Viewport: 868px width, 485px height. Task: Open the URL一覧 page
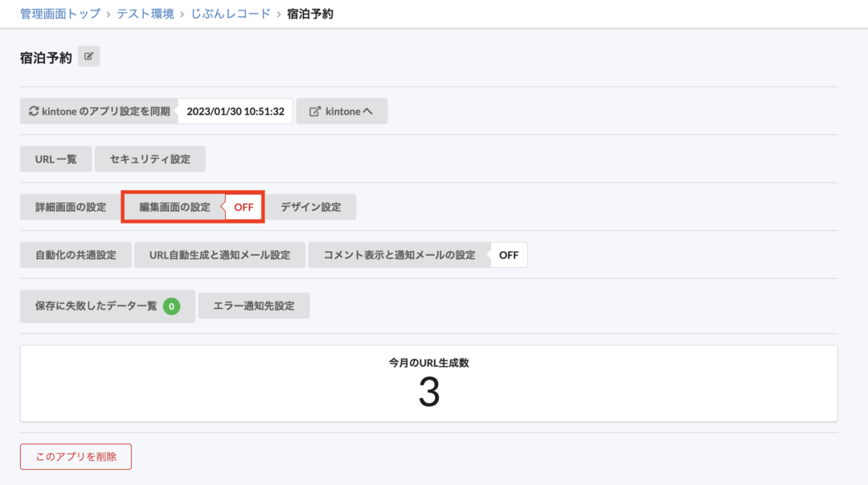pos(56,159)
